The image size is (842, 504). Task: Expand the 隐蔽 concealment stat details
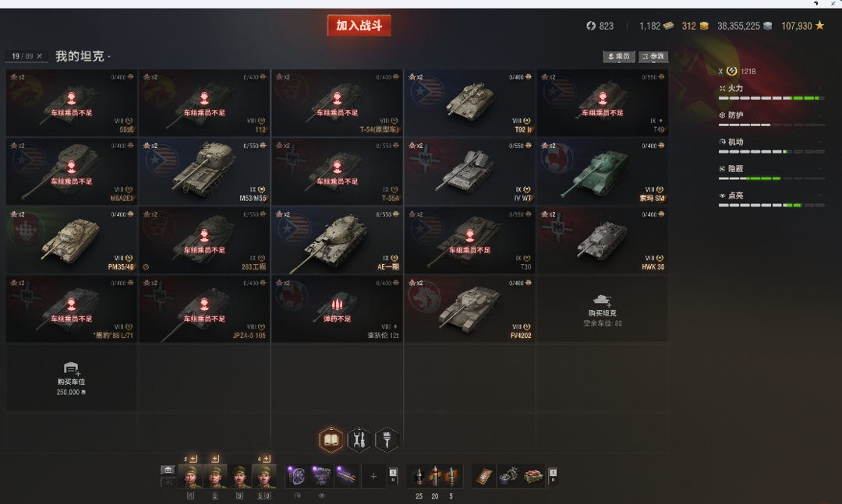[771, 169]
